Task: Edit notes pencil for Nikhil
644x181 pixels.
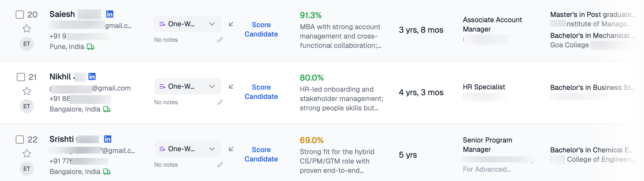Action: tap(220, 102)
